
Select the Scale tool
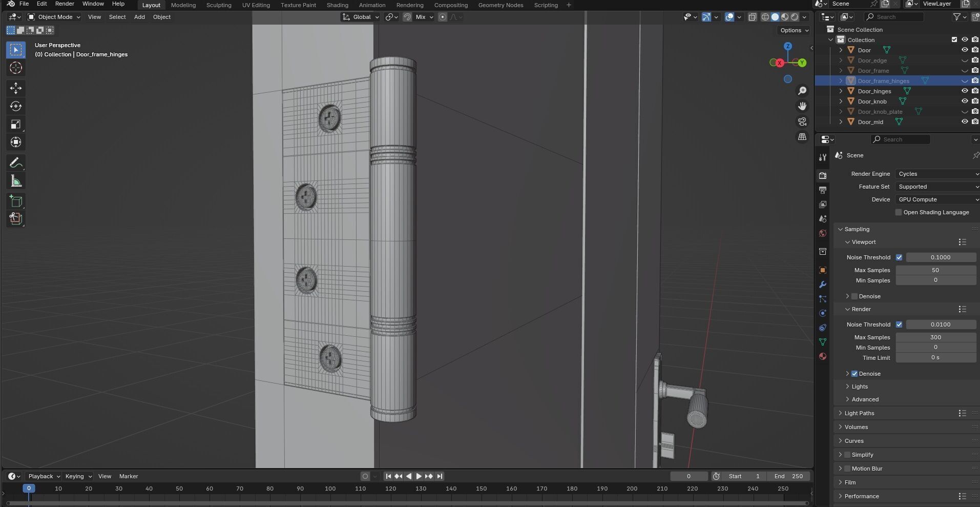(16, 124)
